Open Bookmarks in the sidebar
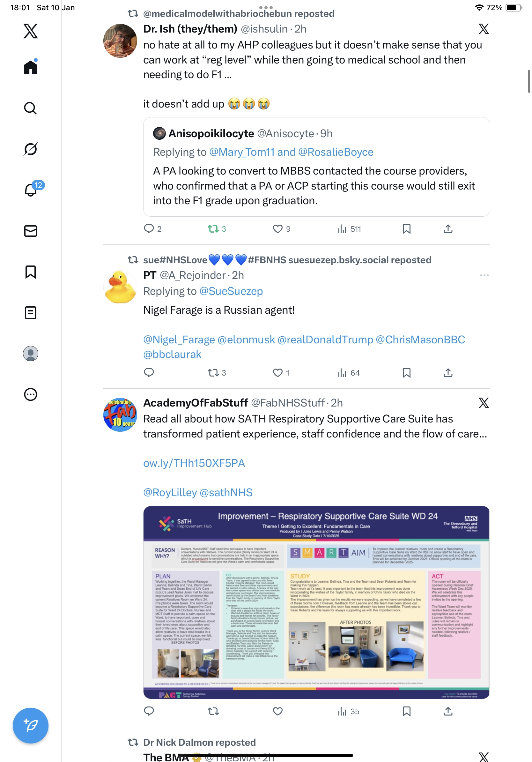 (x=31, y=272)
